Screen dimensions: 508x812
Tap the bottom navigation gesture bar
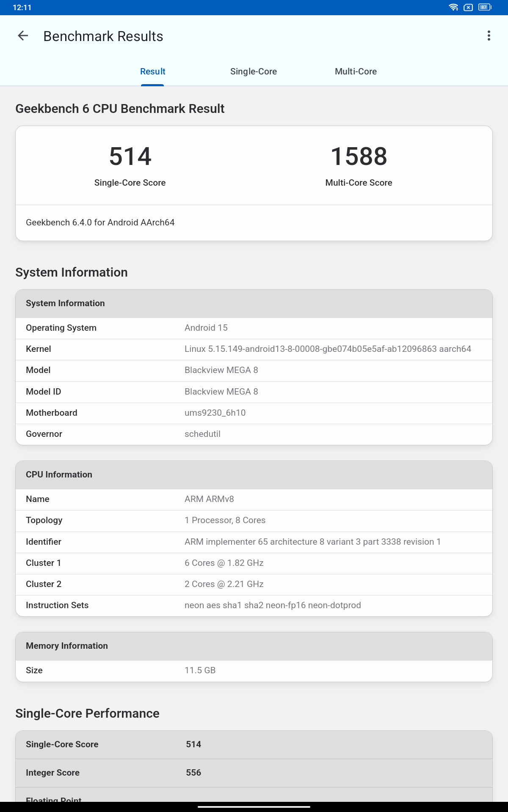(x=254, y=807)
